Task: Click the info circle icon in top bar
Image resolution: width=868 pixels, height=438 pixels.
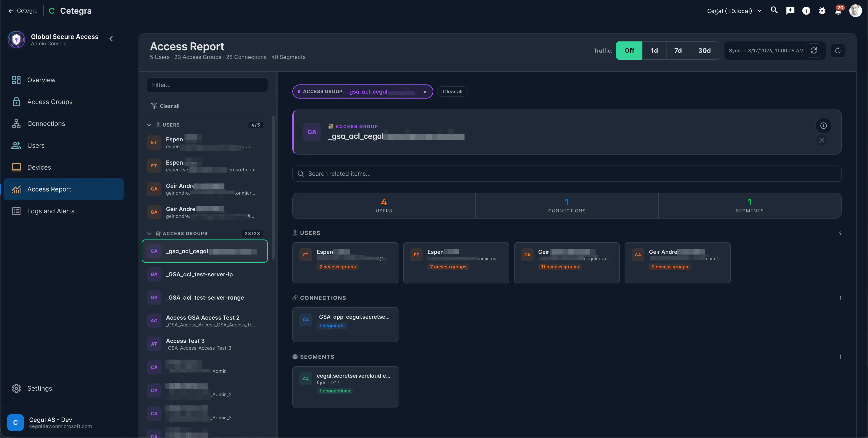Action: [806, 11]
